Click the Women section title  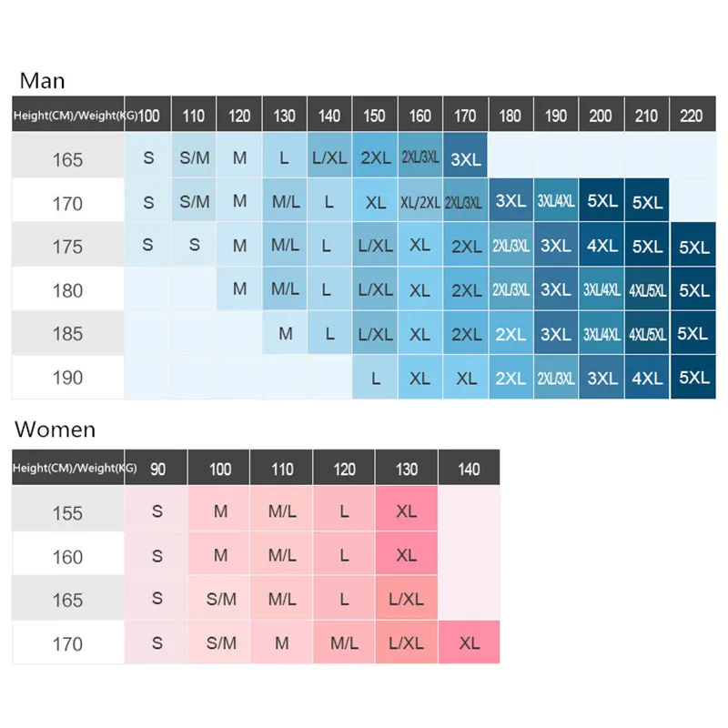55,429
